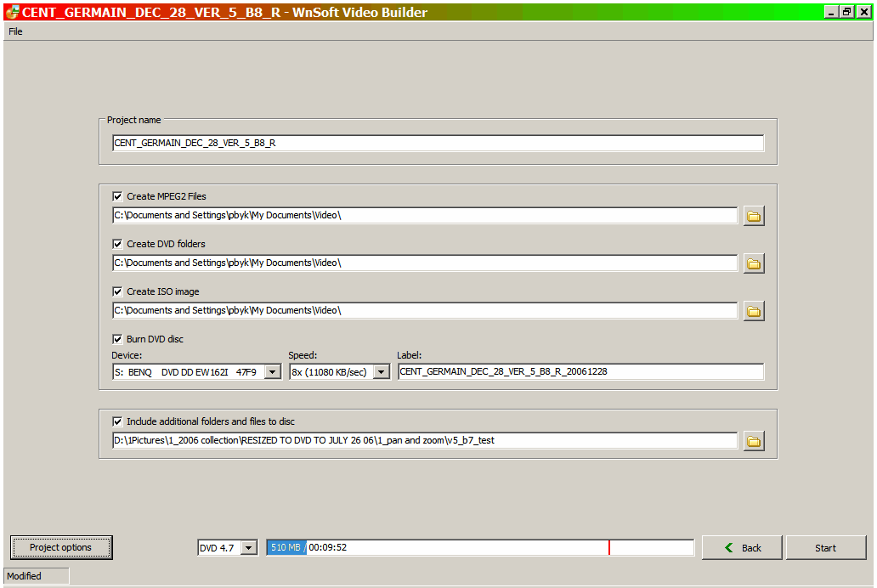877x588 pixels.
Task: Toggle the Create MPEG2 Files checkbox
Action: 117,196
